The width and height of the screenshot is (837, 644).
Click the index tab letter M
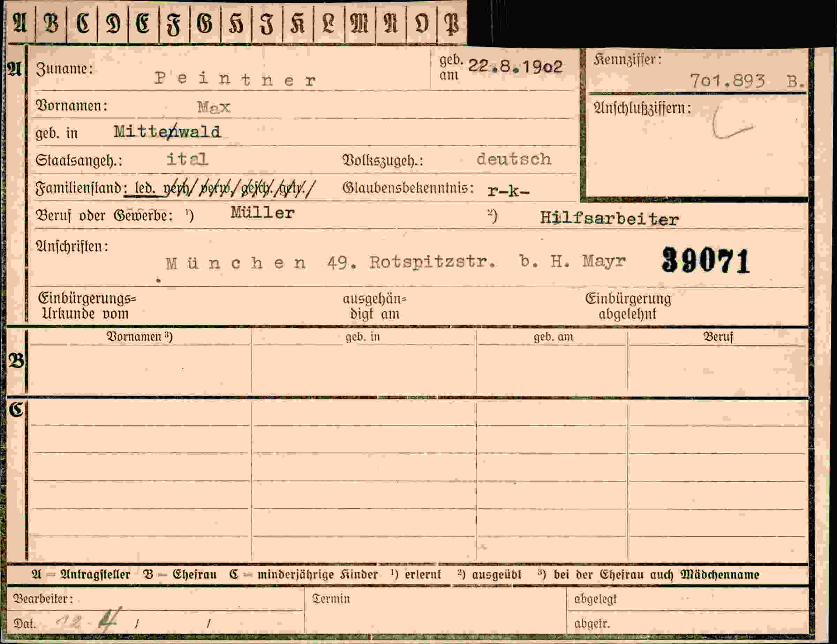[x=360, y=23]
